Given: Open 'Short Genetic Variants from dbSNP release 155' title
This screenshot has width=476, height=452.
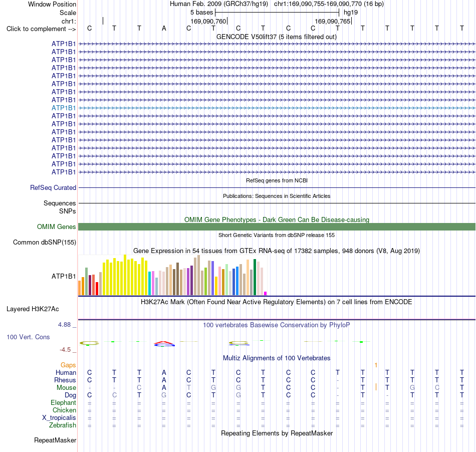Looking at the screenshot, I should [x=277, y=235].
